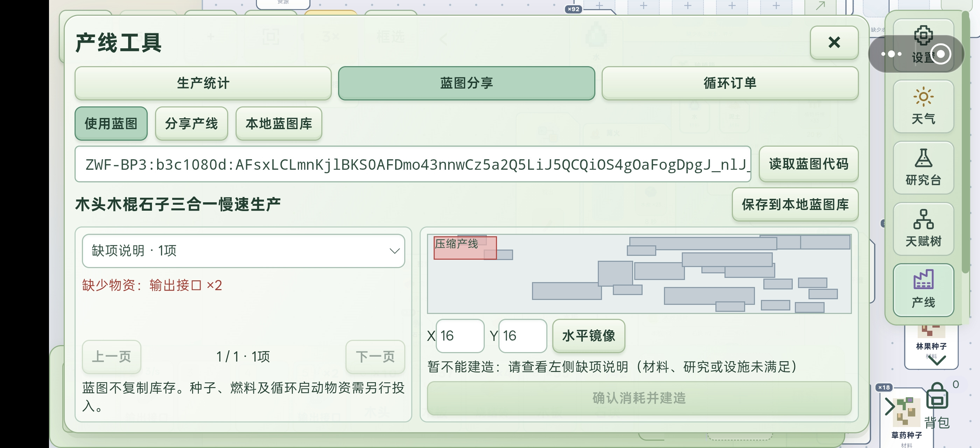980x448 pixels.
Task: Open the 背包 backpack icon
Action: click(937, 406)
